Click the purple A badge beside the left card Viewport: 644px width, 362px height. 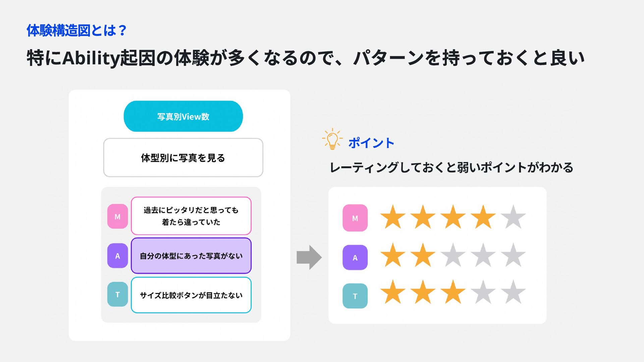click(117, 256)
